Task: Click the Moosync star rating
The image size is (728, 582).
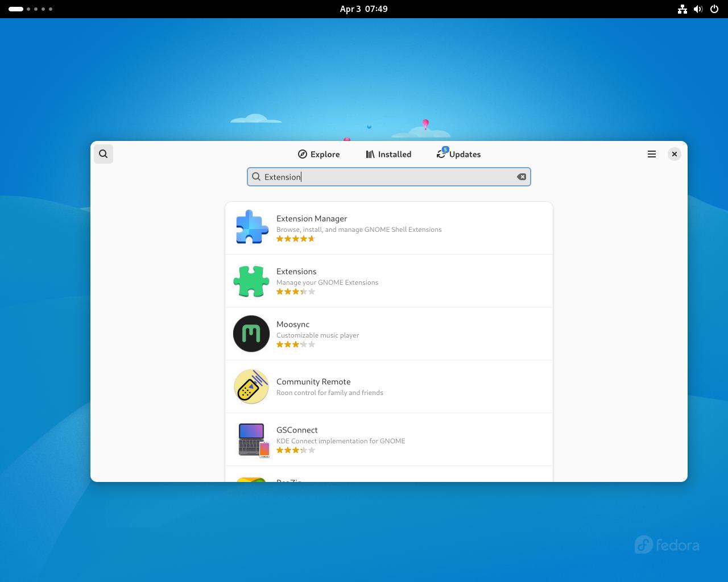Action: (x=296, y=344)
